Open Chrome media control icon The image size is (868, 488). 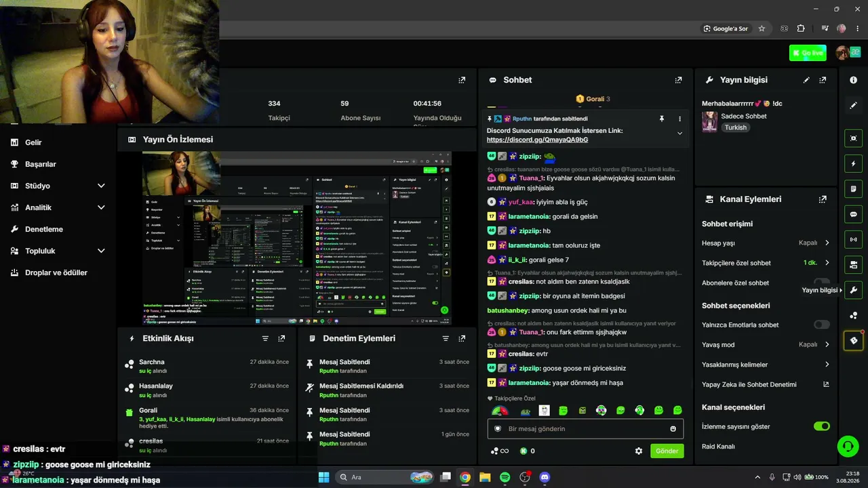(x=825, y=28)
